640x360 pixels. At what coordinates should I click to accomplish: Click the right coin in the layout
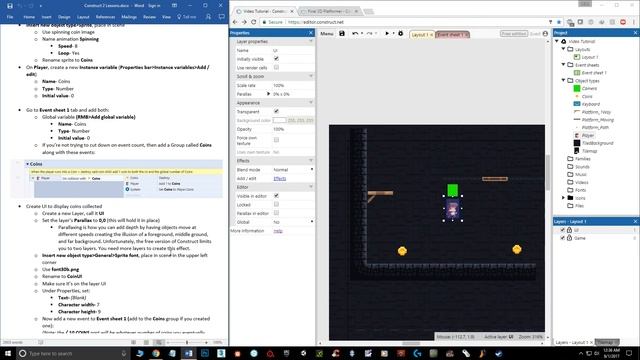click(x=517, y=249)
